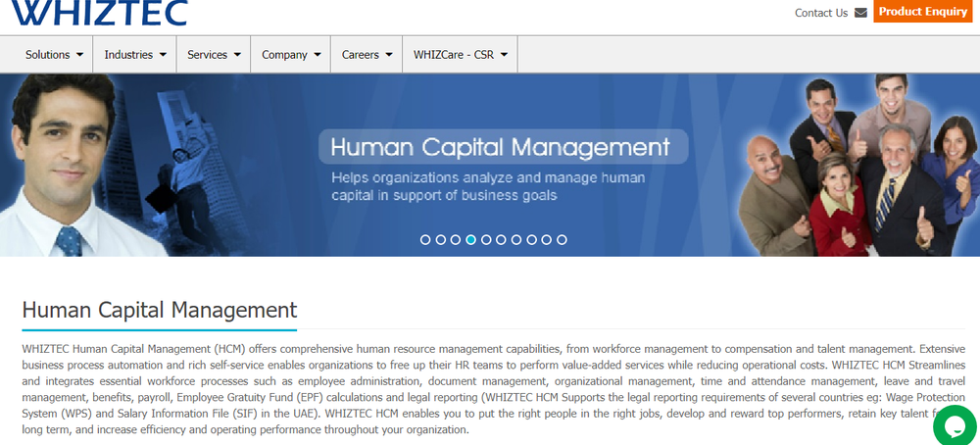Select the ninth carousel slide dot
The image size is (980, 445).
[x=547, y=239]
